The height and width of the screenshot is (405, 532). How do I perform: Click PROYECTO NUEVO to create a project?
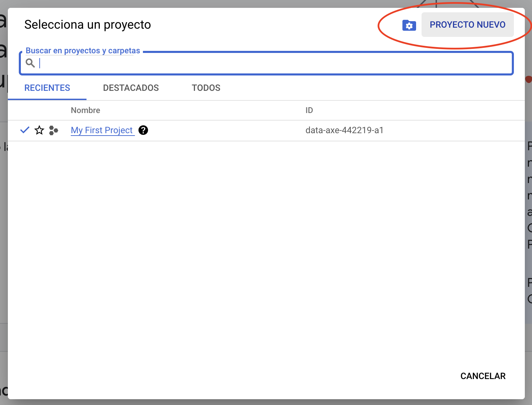pyautogui.click(x=468, y=25)
